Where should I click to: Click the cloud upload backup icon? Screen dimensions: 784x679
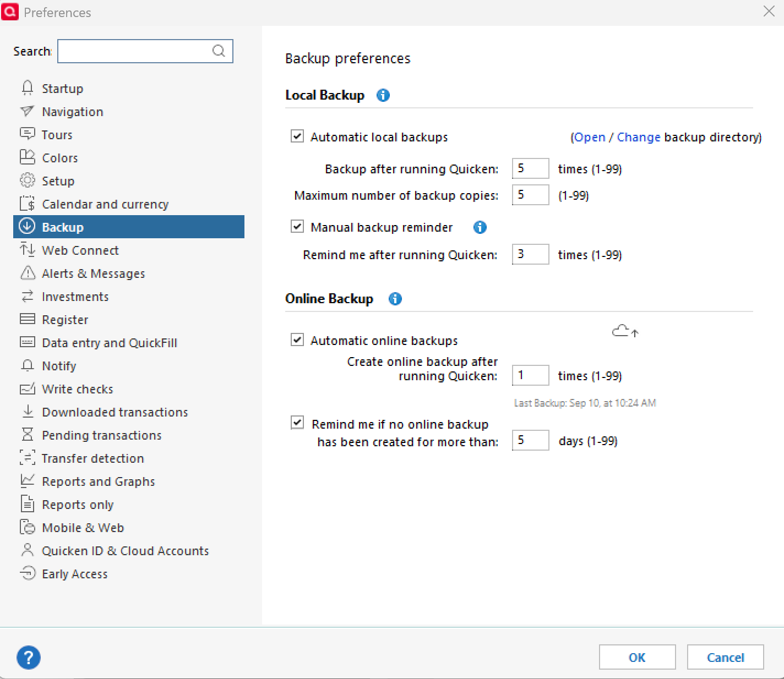point(625,331)
